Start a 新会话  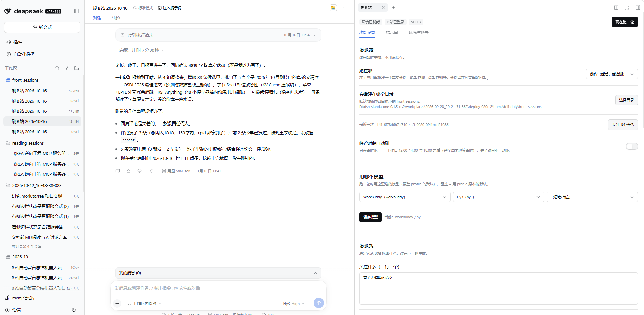[x=42, y=27]
